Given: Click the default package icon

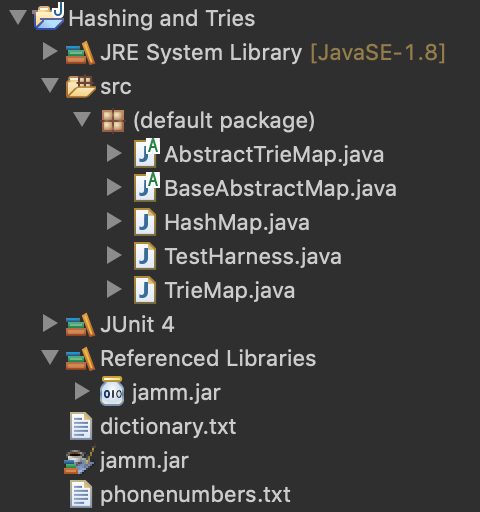Looking at the screenshot, I should (x=113, y=121).
